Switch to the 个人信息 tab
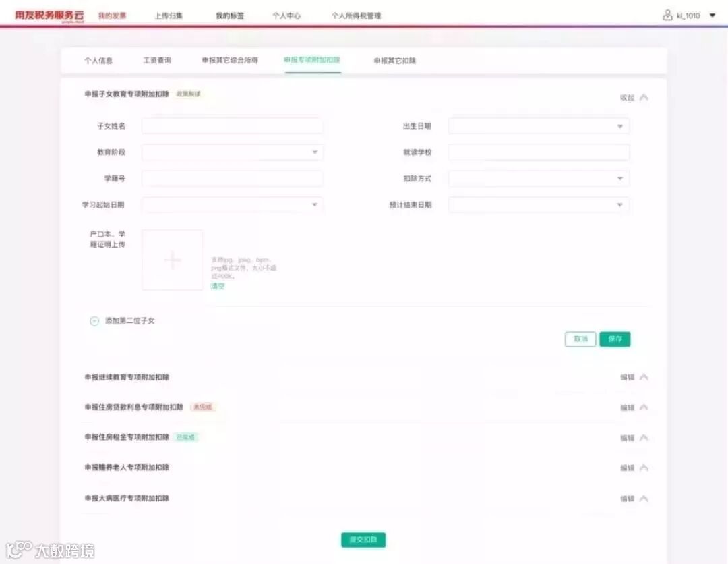Viewport: 728px width, 564px height. [98, 61]
